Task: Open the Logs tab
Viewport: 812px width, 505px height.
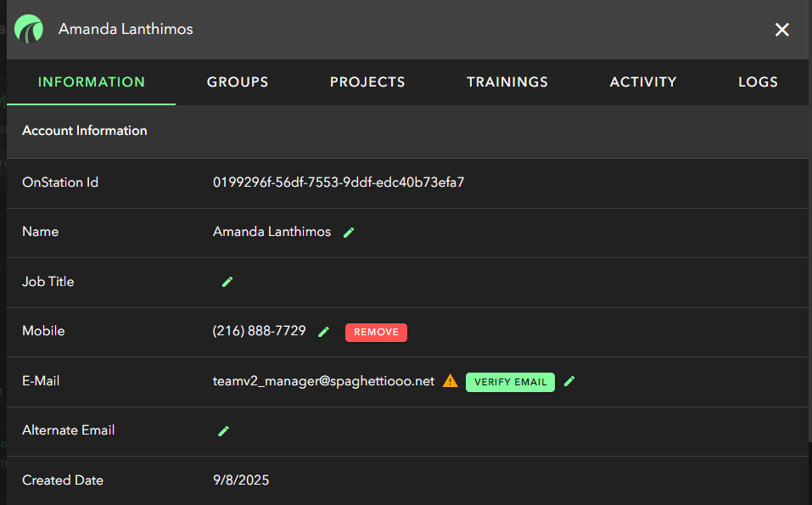Action: pos(758,82)
